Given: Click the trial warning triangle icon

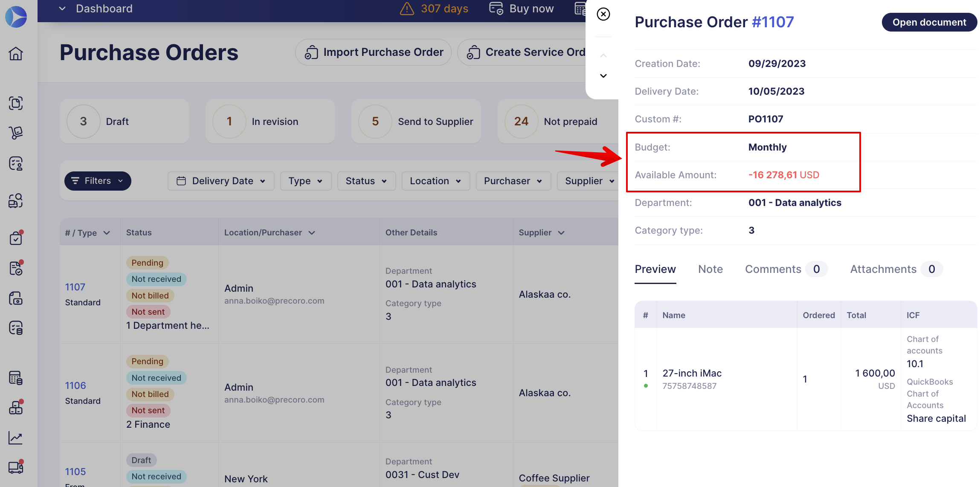Looking at the screenshot, I should [407, 9].
